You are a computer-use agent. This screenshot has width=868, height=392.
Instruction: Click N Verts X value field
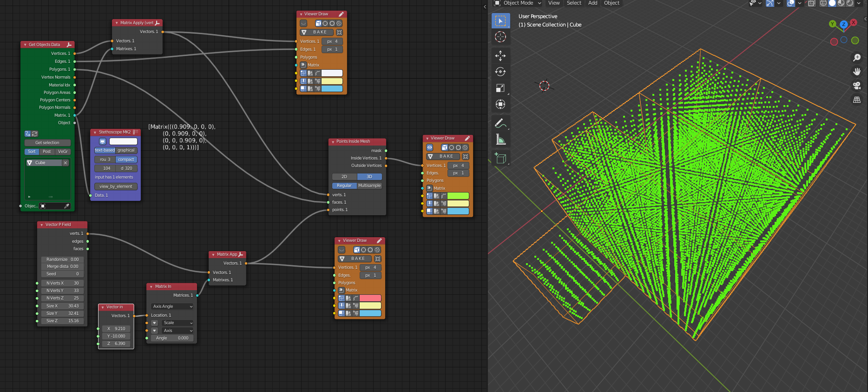62,283
